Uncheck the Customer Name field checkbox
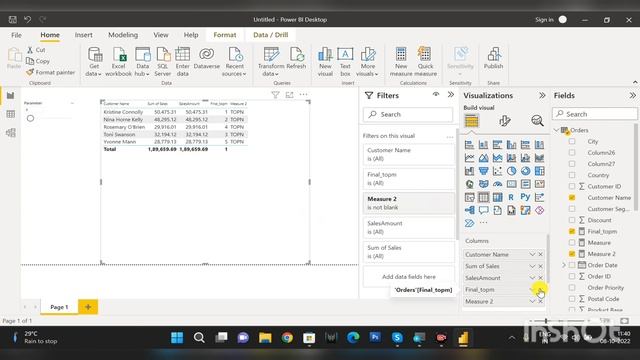Viewport: 640px width, 360px height. coord(572,198)
